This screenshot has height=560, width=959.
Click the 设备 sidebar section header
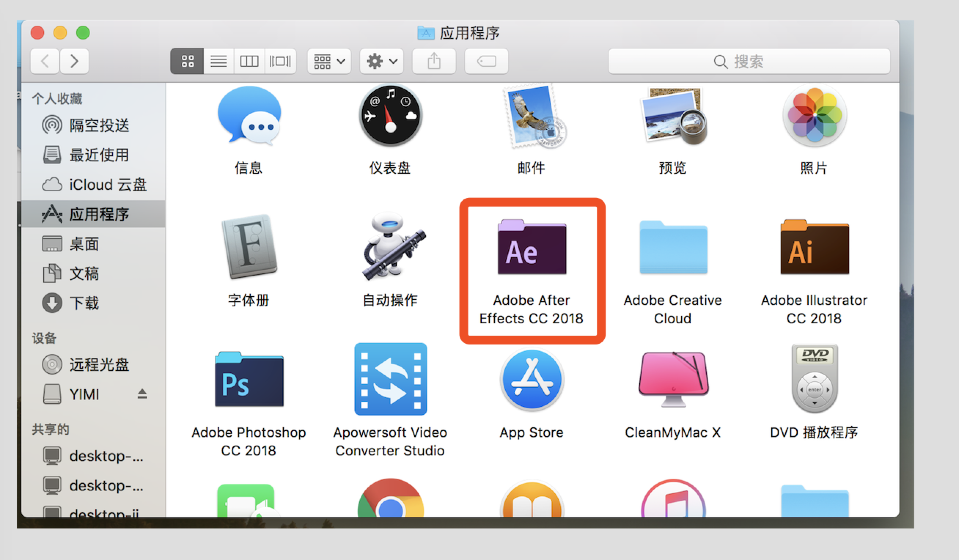tap(44, 338)
